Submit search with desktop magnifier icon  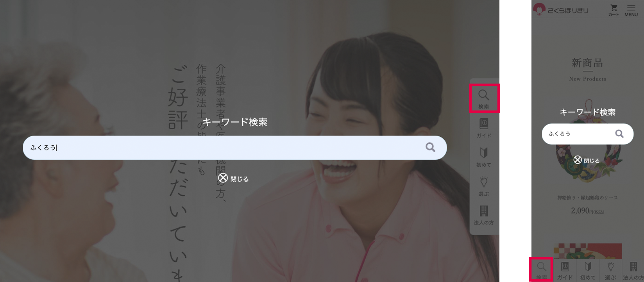point(430,147)
